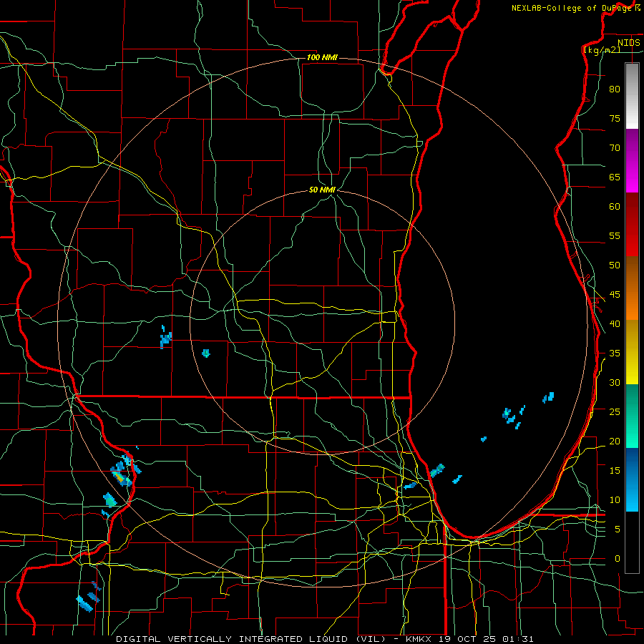Click the scale value 10 beside the color bar
644x644 pixels.
[615, 500]
